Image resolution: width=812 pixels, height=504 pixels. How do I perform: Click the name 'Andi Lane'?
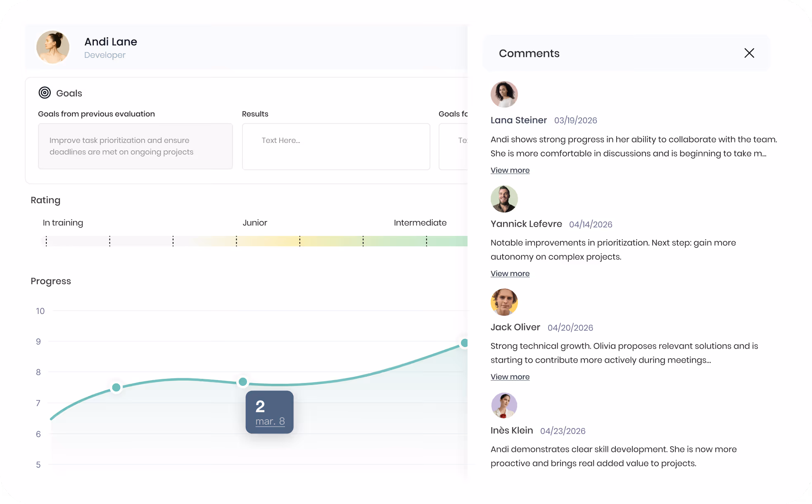click(111, 42)
